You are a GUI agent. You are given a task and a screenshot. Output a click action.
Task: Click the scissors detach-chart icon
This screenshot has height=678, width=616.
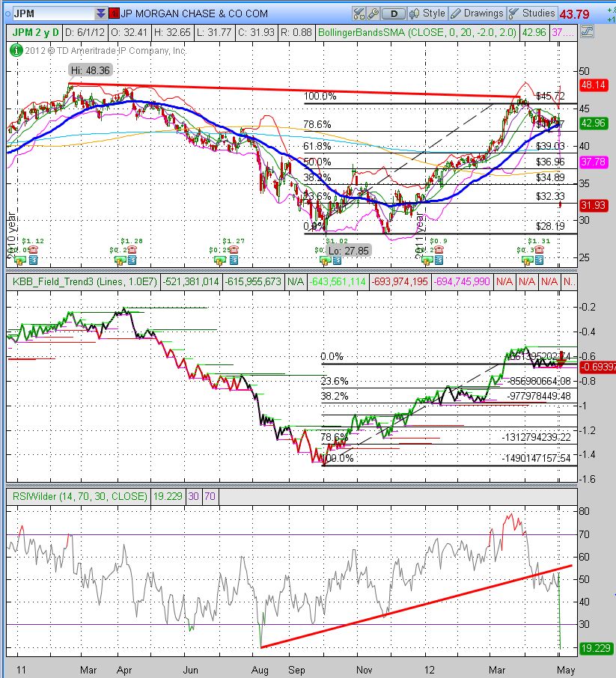356,13
